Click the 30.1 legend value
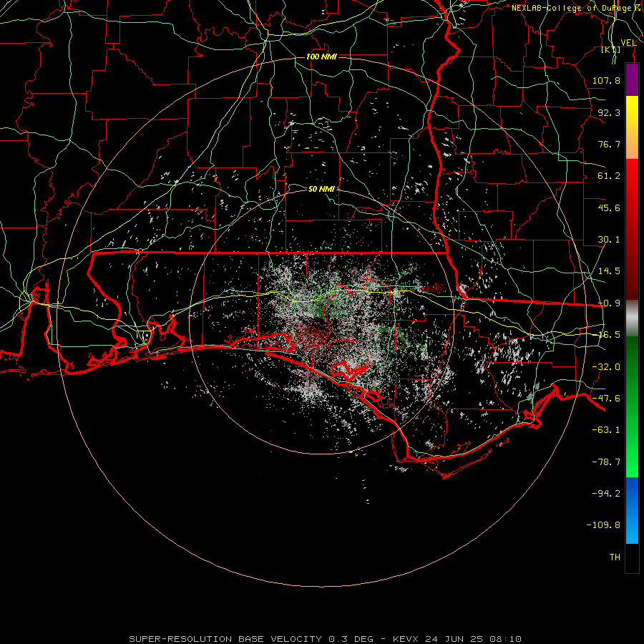This screenshot has width=644, height=644. pos(609,240)
